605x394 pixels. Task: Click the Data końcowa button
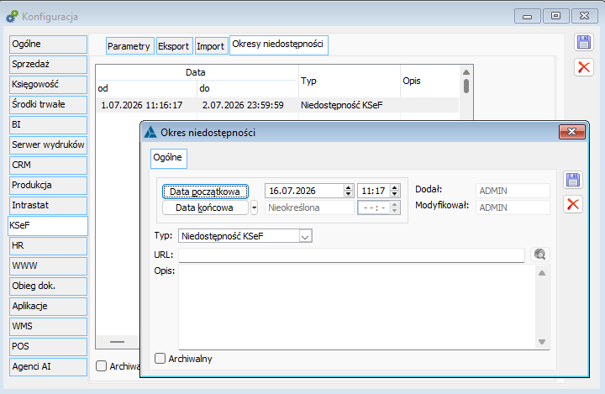tap(205, 208)
